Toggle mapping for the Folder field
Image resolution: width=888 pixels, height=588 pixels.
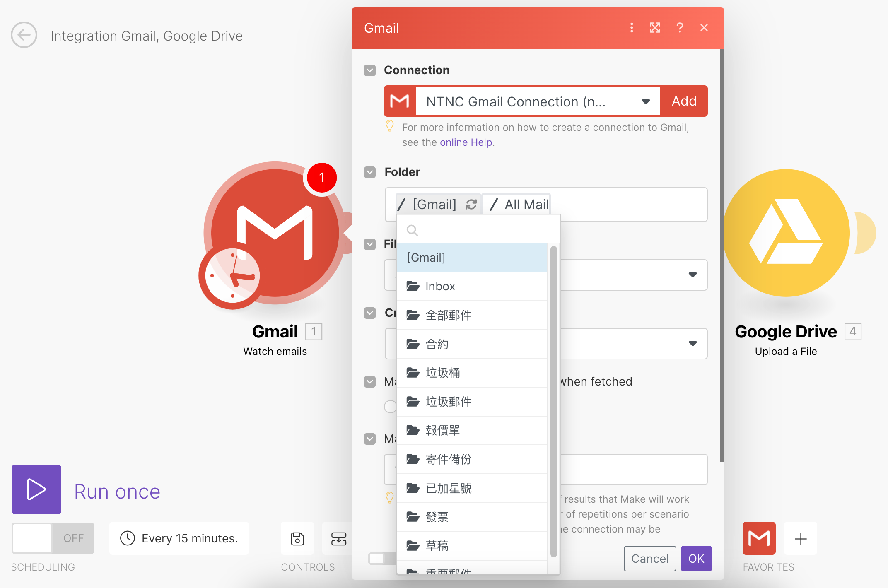pos(369,172)
